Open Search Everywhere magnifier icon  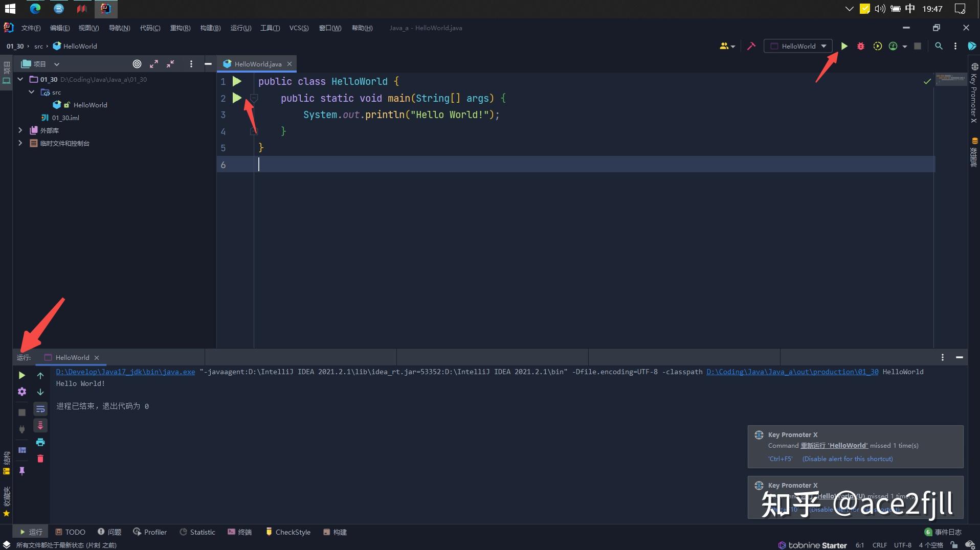click(939, 46)
